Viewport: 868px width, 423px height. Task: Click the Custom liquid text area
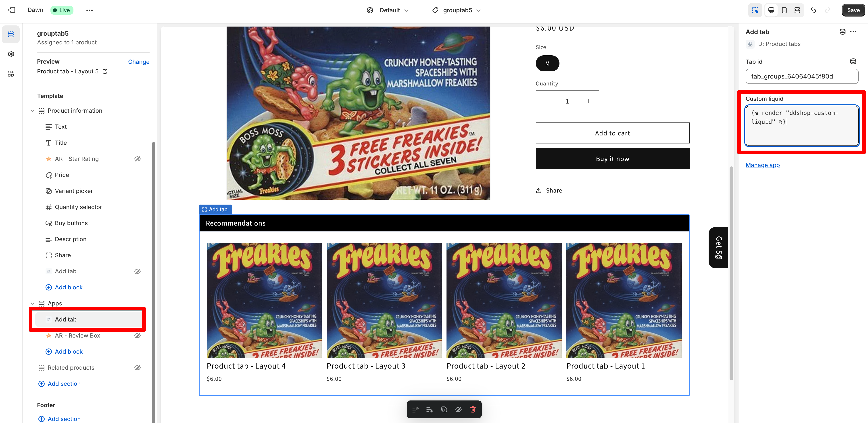pos(802,126)
